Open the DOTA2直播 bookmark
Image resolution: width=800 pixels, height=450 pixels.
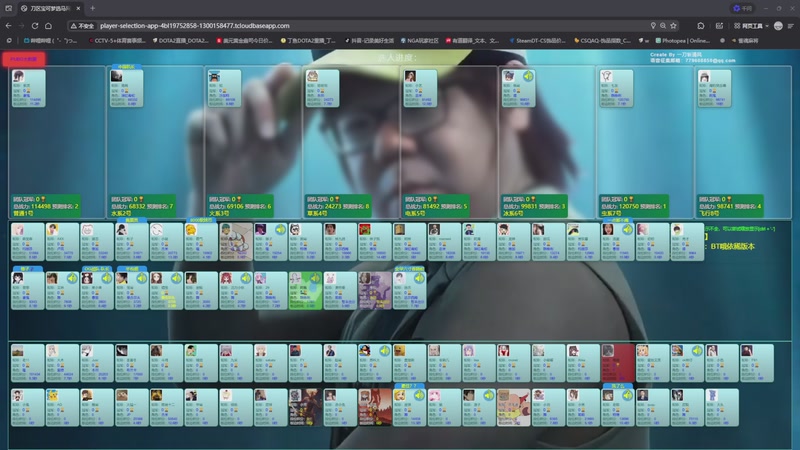point(181,40)
